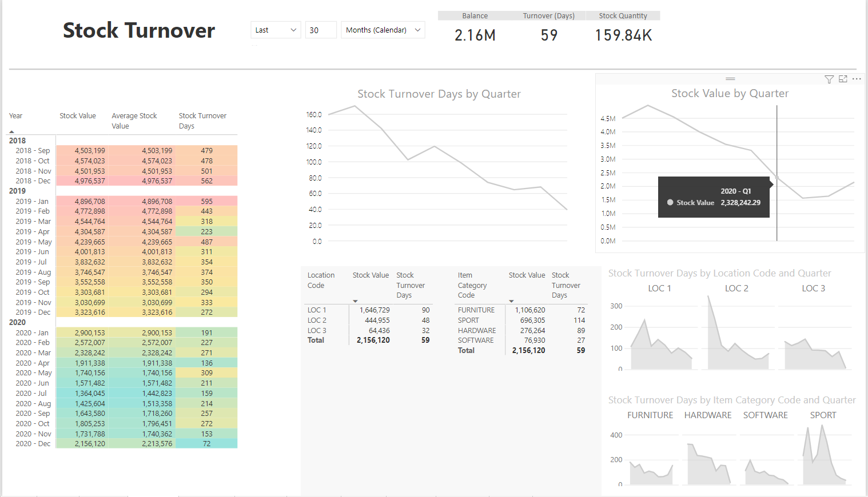Screen dimensions: 868x497
Task: Click FURNITURE row in item category table
Action: [522, 310]
